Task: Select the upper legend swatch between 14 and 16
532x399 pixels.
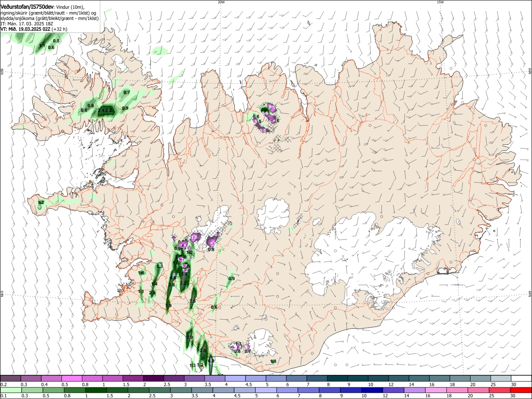Action: 419,378
